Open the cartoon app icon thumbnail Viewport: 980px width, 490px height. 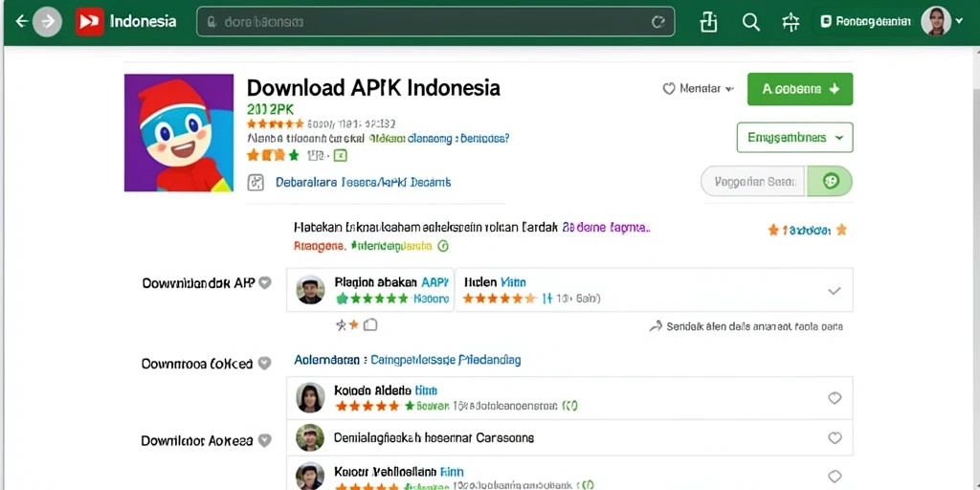(179, 132)
